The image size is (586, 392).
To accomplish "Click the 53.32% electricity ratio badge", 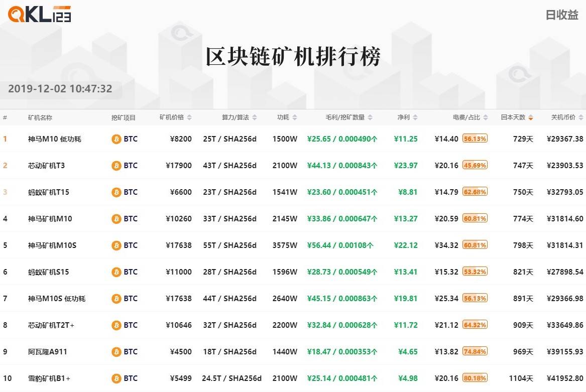I will click(x=475, y=272).
